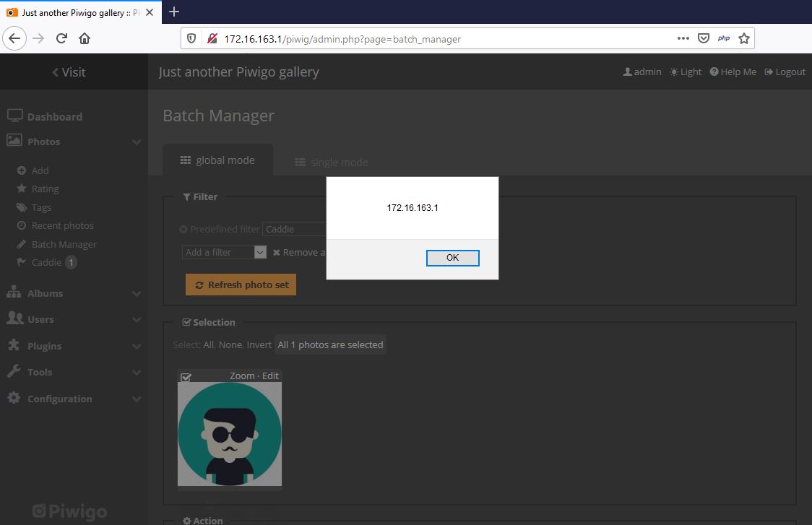Click the Tools wrench icon
Screen dimensions: 812x525
[14, 370]
